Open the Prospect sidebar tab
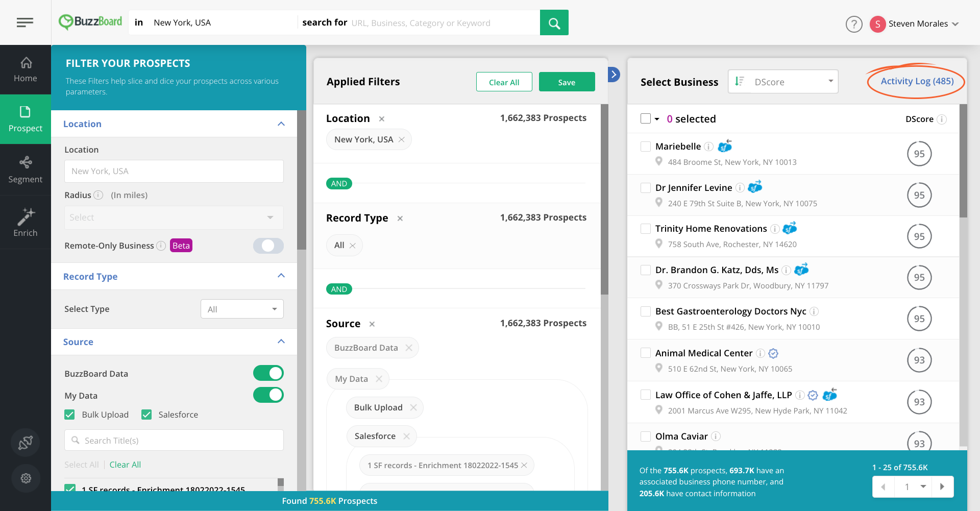 click(26, 119)
